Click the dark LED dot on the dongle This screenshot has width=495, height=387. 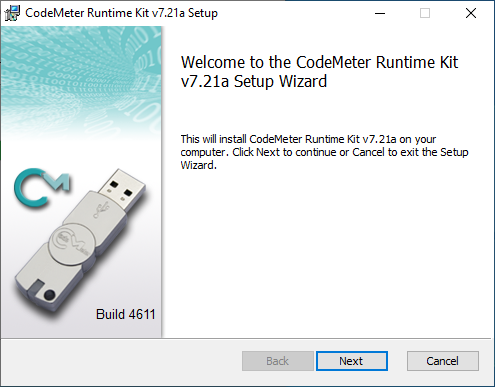point(49,295)
